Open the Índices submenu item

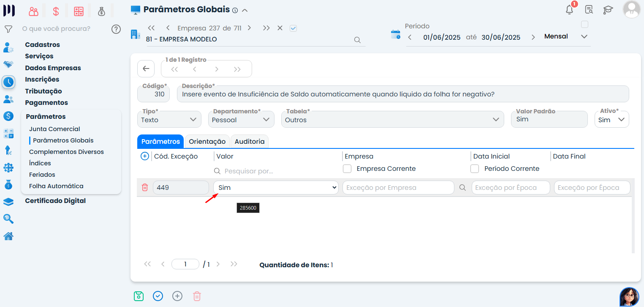coord(40,163)
